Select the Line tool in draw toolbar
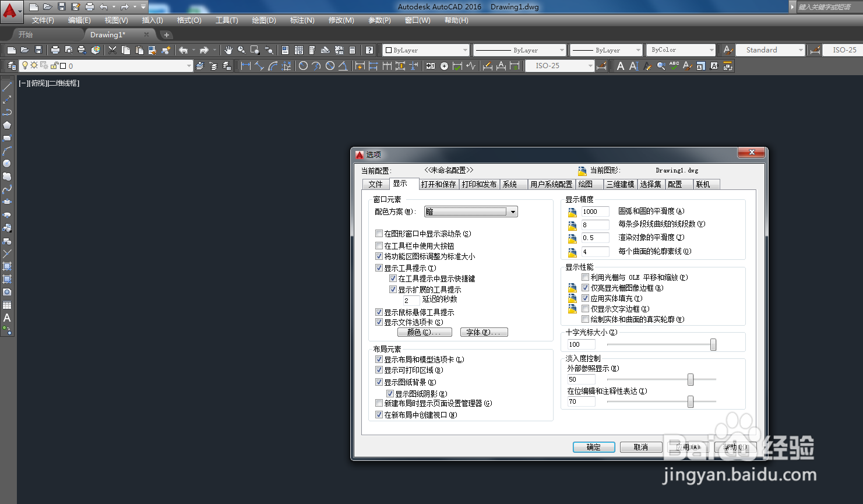This screenshot has height=504, width=863. point(7,87)
